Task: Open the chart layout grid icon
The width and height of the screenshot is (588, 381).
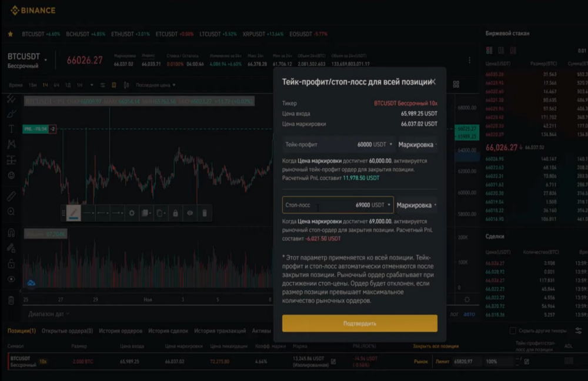Action: (456, 85)
